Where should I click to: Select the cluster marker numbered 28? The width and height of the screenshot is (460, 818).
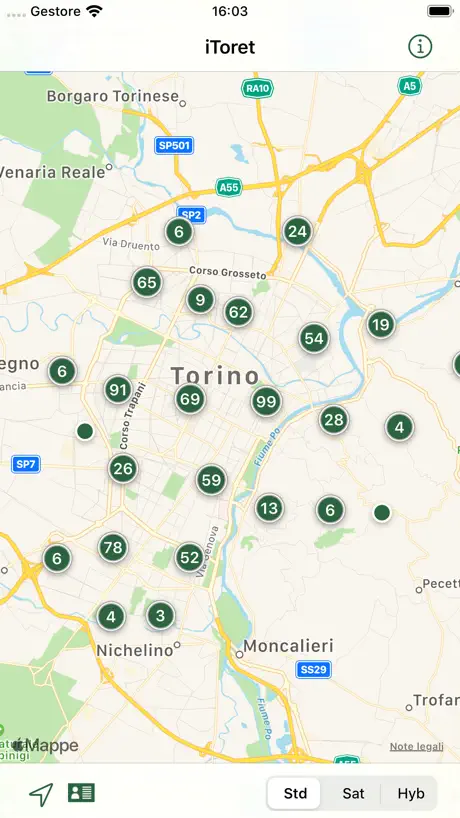click(334, 419)
